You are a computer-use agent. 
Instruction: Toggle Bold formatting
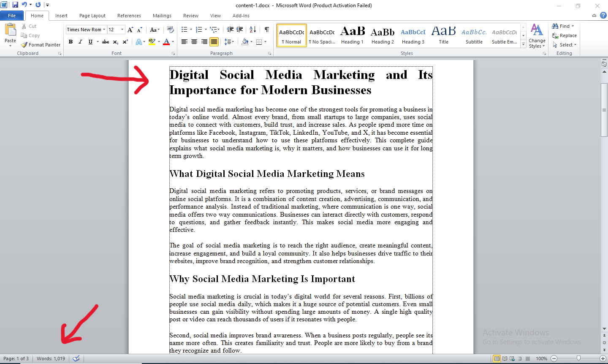71,42
